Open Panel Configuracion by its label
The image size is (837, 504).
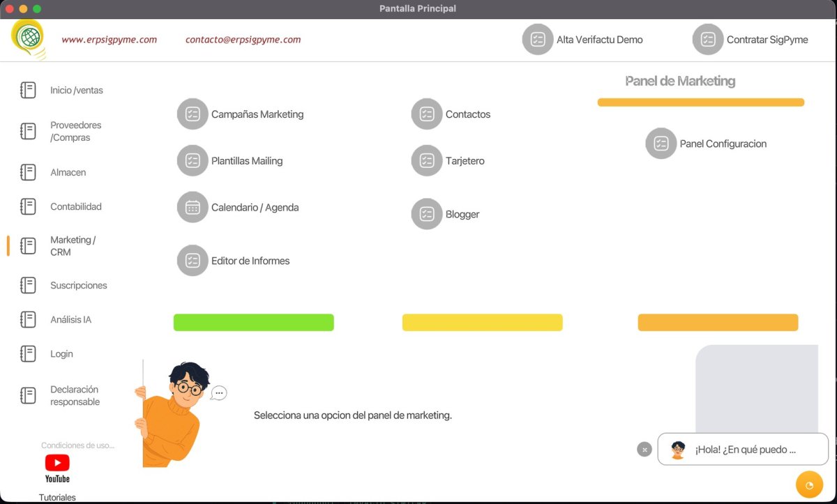click(723, 144)
